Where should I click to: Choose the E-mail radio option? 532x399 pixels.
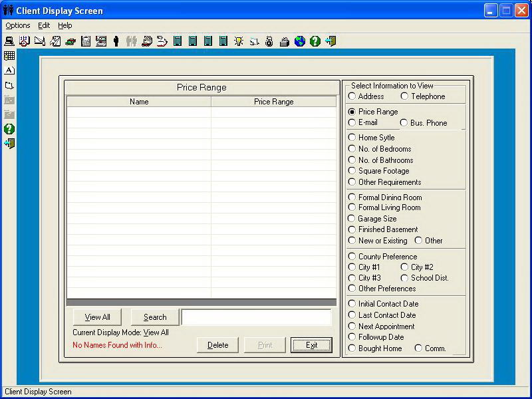click(x=352, y=123)
